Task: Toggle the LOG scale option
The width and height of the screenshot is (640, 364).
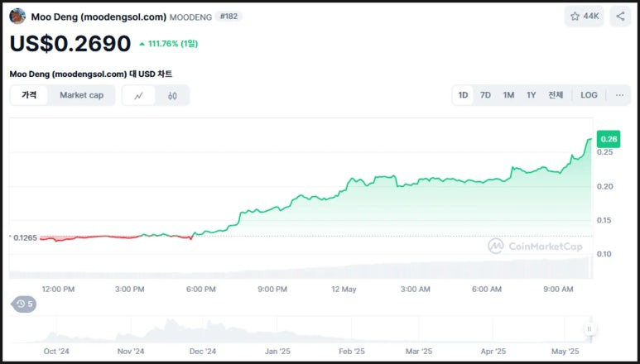Action: [x=589, y=95]
